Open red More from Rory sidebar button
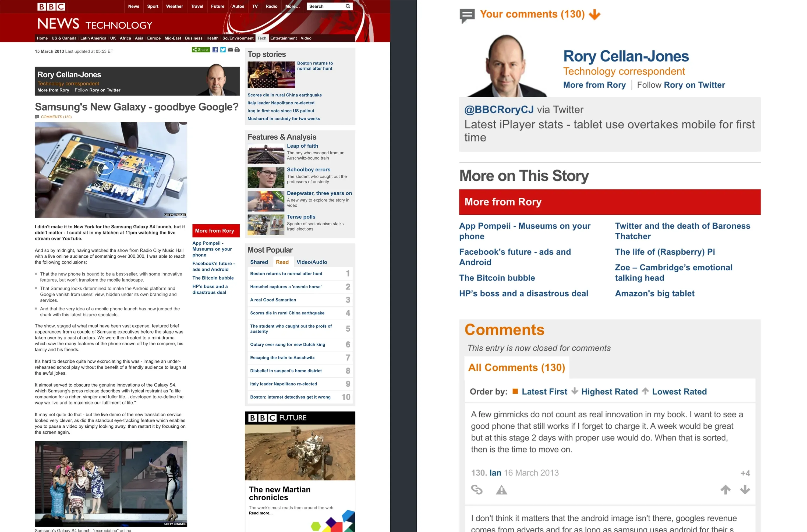Viewport: 807px width, 532px height. tap(216, 231)
